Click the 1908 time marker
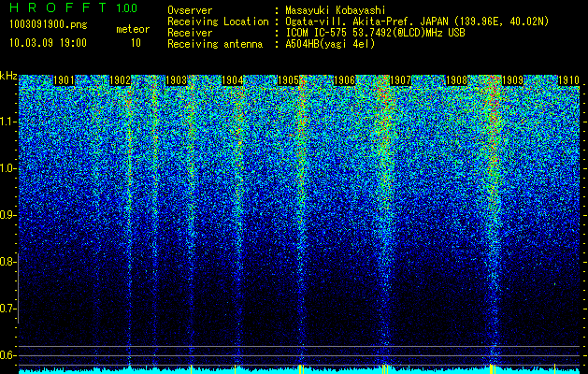The width and height of the screenshot is (588, 374). pos(456,80)
